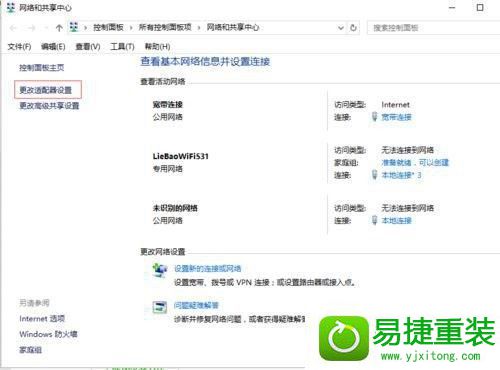This screenshot has height=370, width=500.
Task: Click the 准备就绪，可以创建 homegroup link
Action: 415,163
